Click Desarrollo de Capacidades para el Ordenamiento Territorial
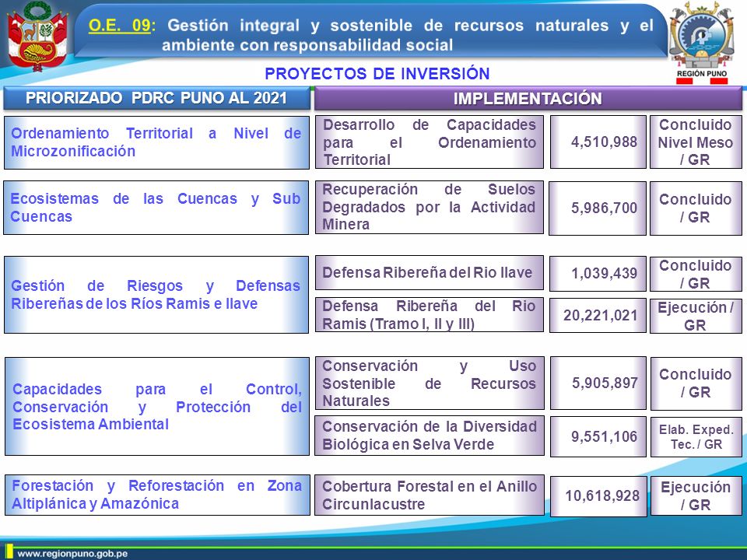Viewport: 747px width, 560px height. pyautogui.click(x=429, y=142)
